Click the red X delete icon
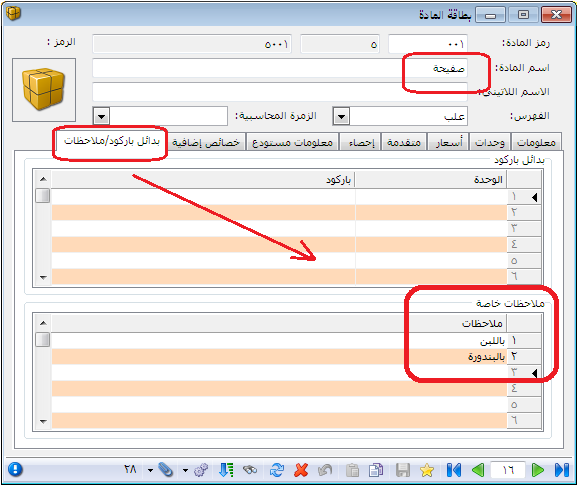Viewport: 578px width, 485px height. point(301,470)
